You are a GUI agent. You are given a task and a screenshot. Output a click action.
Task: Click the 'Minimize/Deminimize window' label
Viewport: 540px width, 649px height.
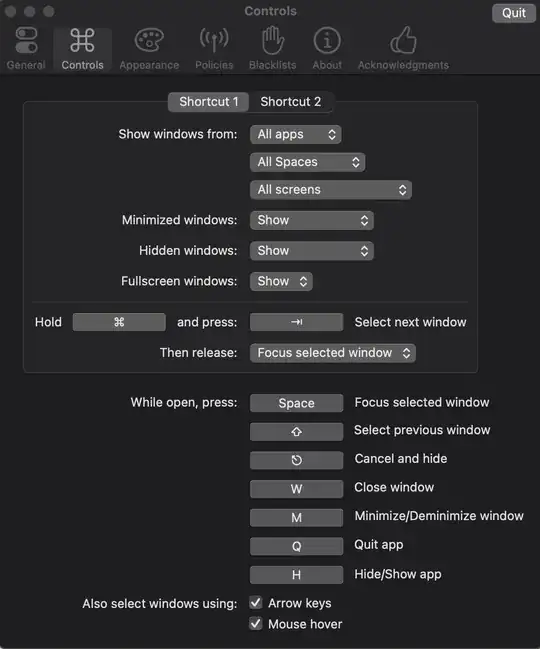439,516
